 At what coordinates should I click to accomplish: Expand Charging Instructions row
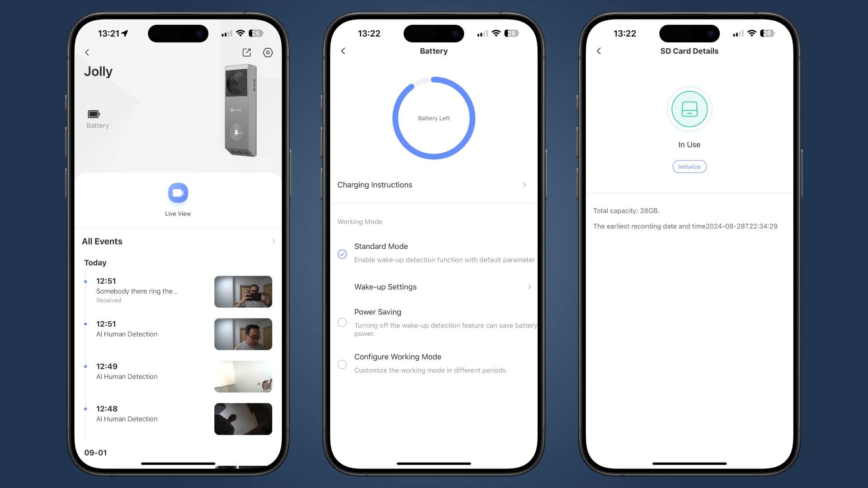[x=434, y=185]
